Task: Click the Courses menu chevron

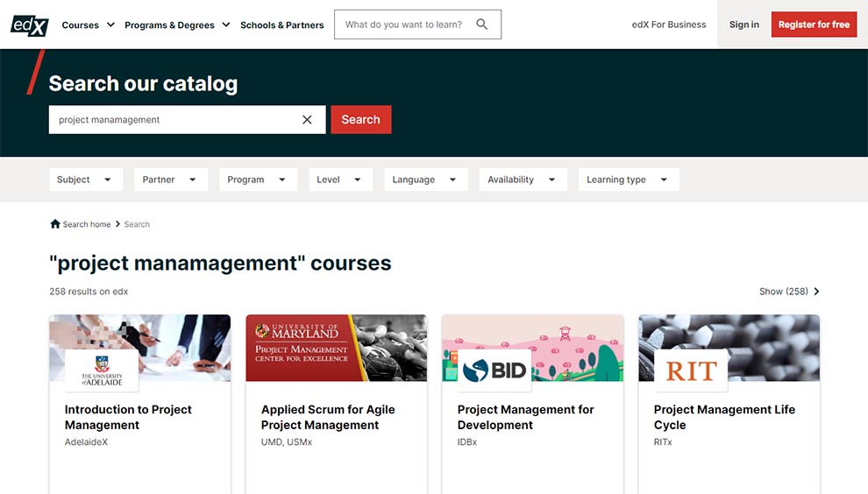Action: pos(110,25)
